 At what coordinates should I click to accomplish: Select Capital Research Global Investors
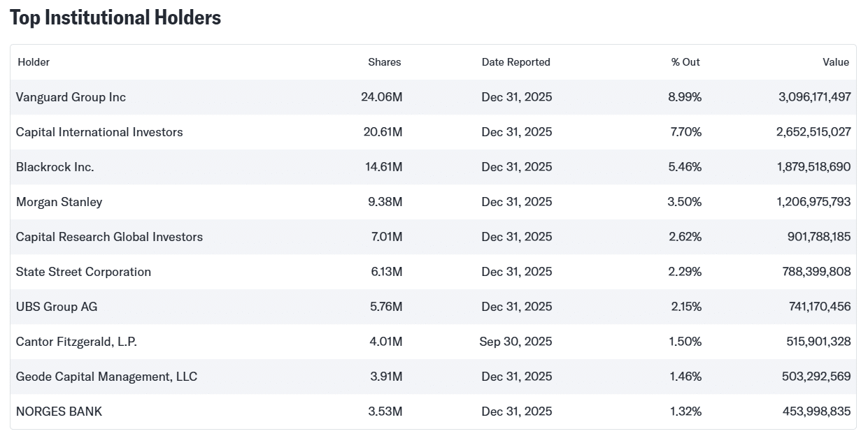point(108,237)
